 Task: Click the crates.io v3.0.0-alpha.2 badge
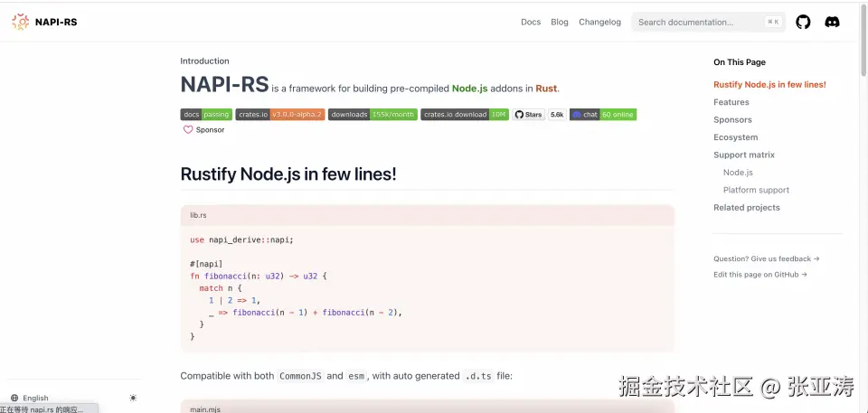click(x=280, y=115)
